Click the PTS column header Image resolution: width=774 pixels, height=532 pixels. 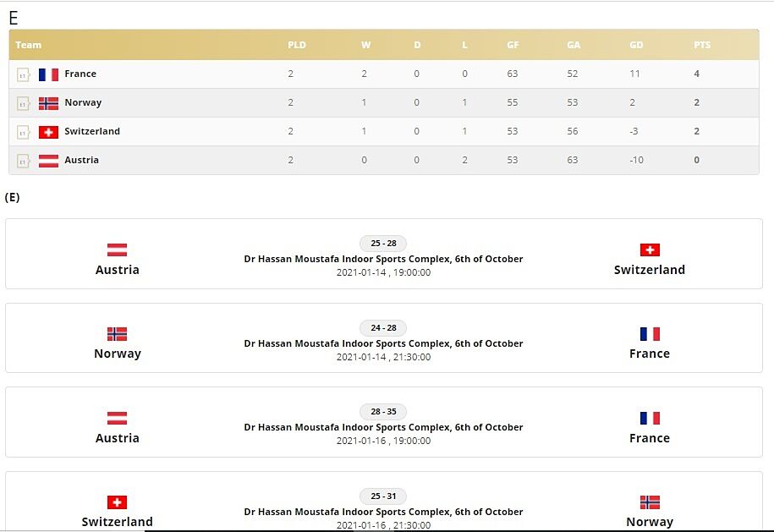[x=702, y=45]
